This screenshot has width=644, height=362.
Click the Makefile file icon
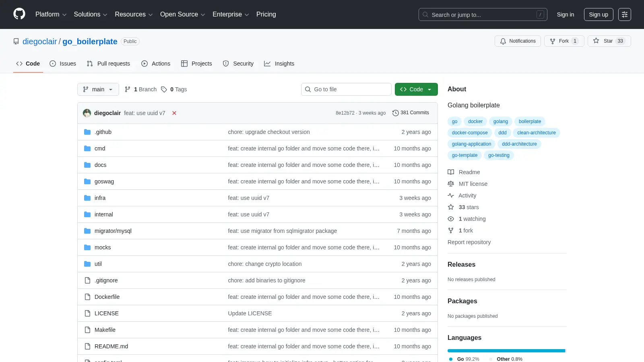87,330
